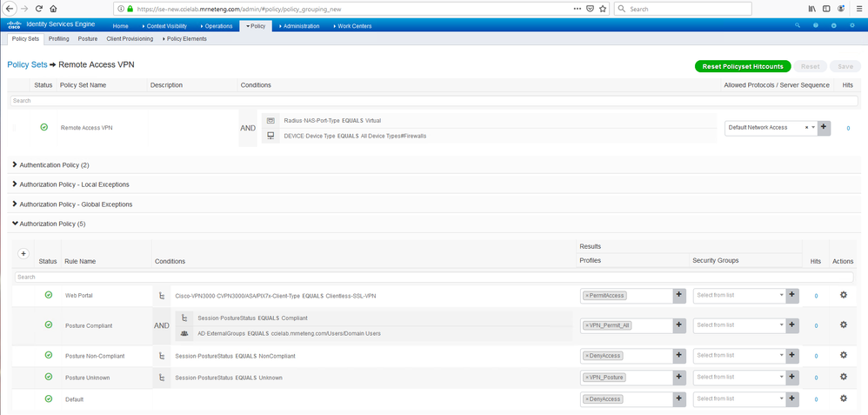
Task: Open gear actions for Posture Non-Compliant rule
Action: (843, 355)
